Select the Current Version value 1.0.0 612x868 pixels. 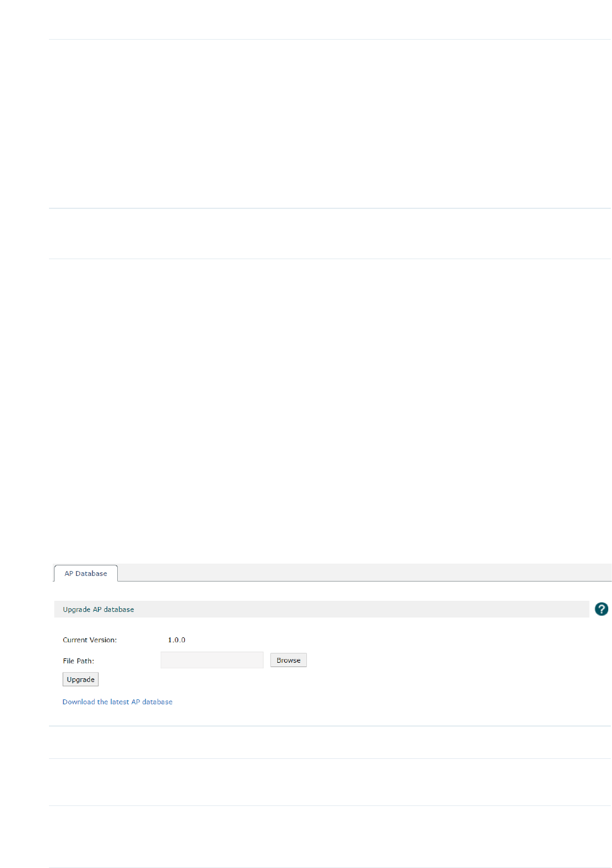pyautogui.click(x=177, y=640)
